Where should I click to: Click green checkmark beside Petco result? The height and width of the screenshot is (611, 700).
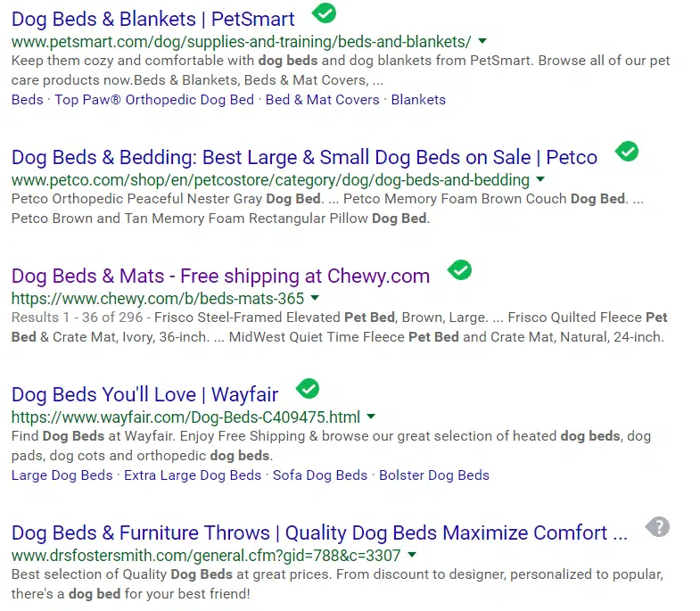628,152
